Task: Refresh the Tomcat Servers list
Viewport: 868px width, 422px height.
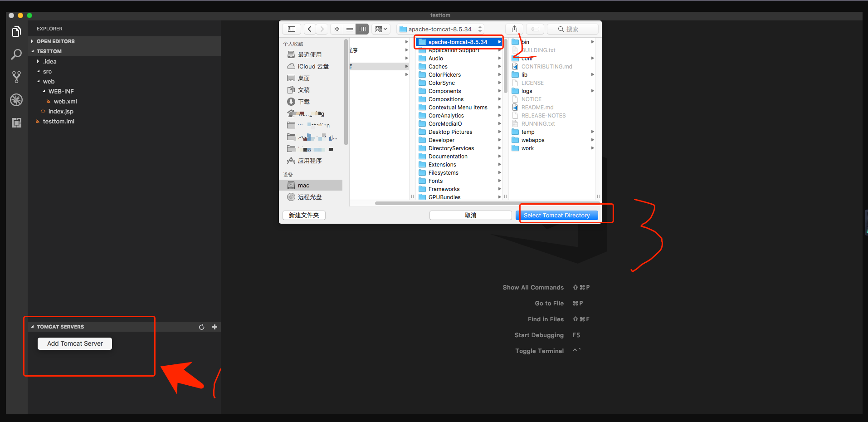Action: (201, 327)
